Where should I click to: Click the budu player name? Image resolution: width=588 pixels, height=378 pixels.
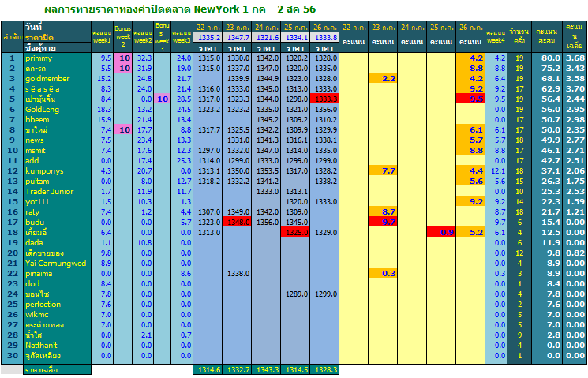(x=35, y=222)
